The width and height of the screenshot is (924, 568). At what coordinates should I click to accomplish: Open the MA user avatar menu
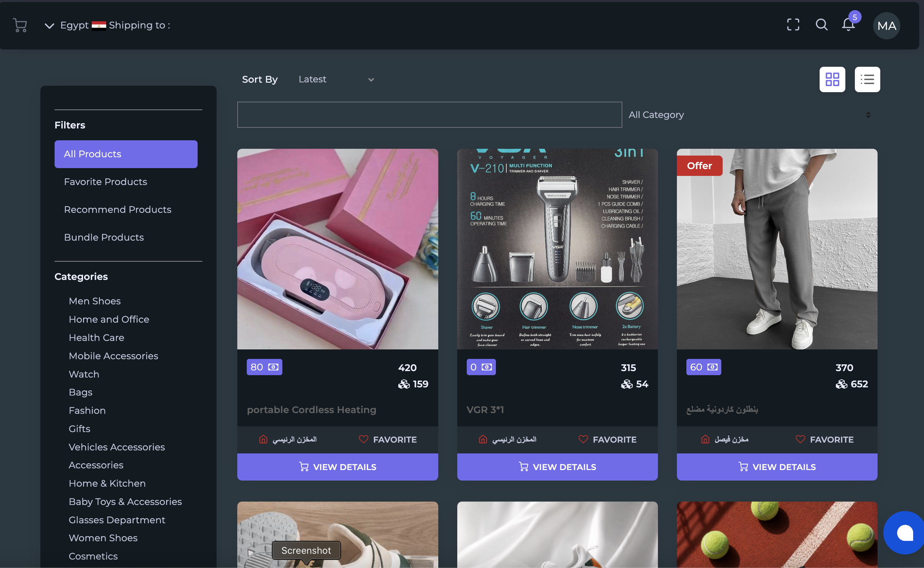(886, 25)
